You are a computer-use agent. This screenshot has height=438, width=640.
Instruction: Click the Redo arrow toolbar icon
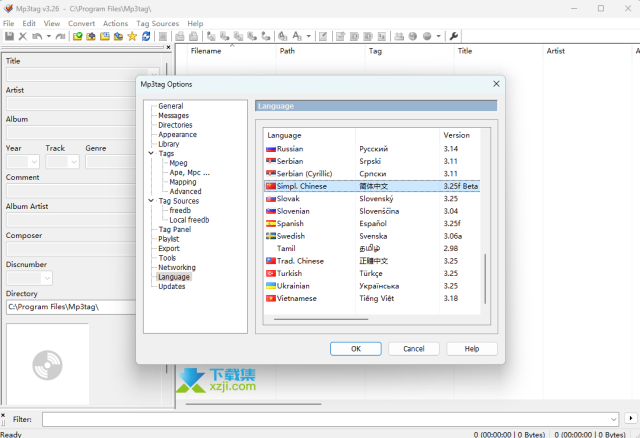tap(60, 36)
